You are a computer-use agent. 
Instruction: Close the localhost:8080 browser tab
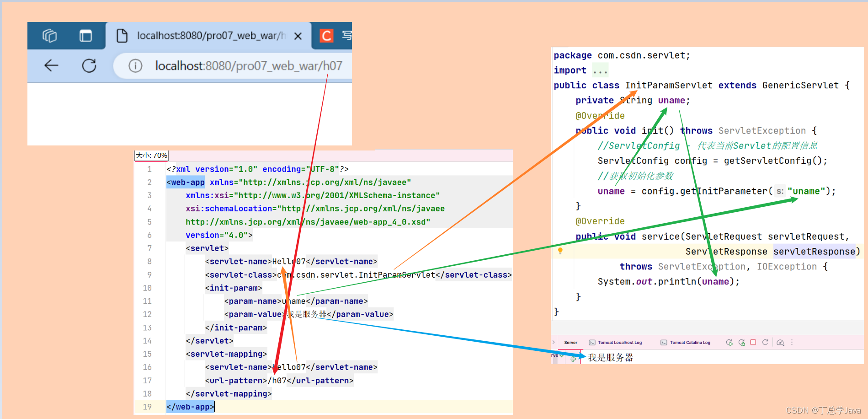pos(298,36)
